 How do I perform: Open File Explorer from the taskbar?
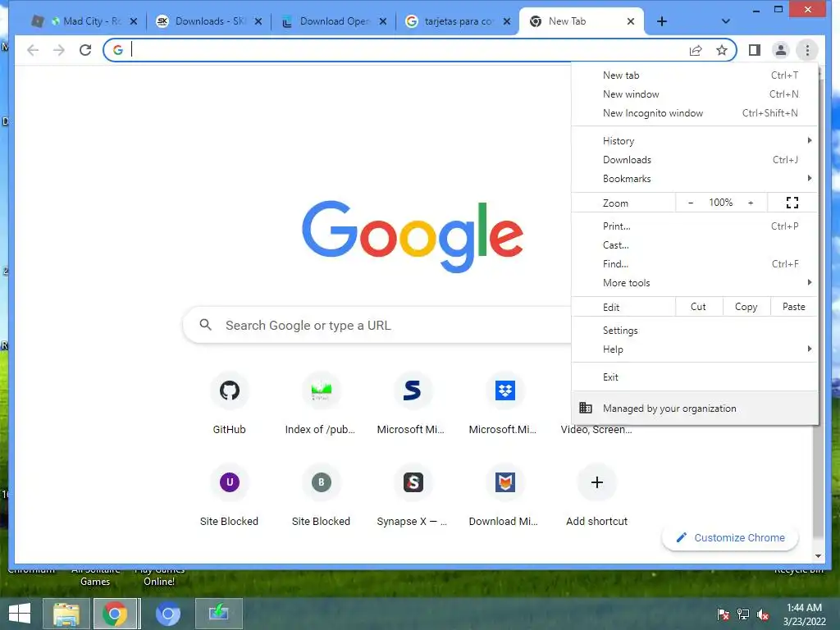pyautogui.click(x=66, y=614)
